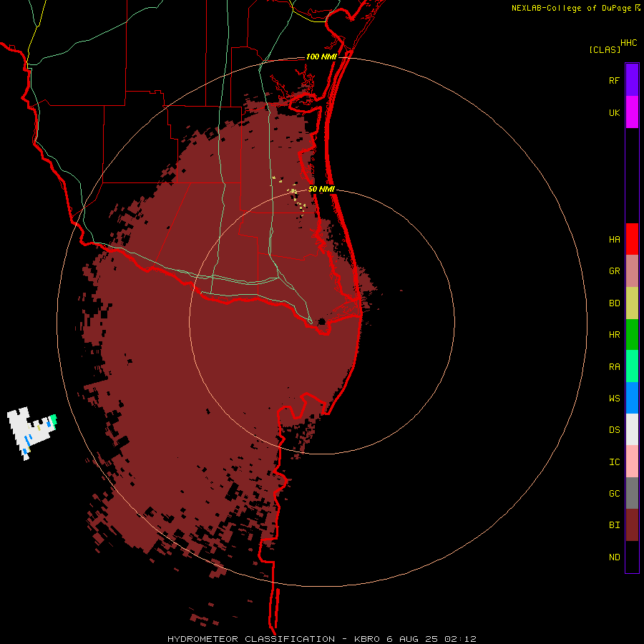The width and height of the screenshot is (644, 644).
Task: Select the BD yellow legend swatch
Action: [632, 303]
